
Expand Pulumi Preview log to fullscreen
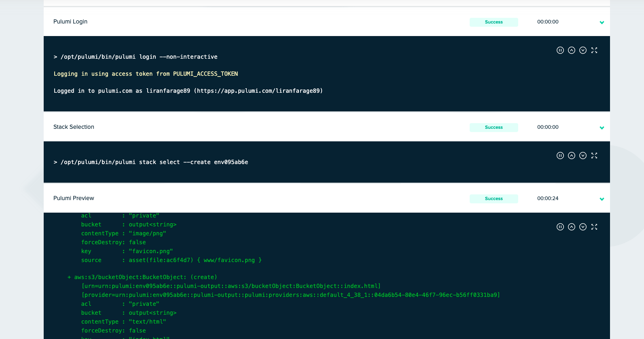tap(594, 227)
